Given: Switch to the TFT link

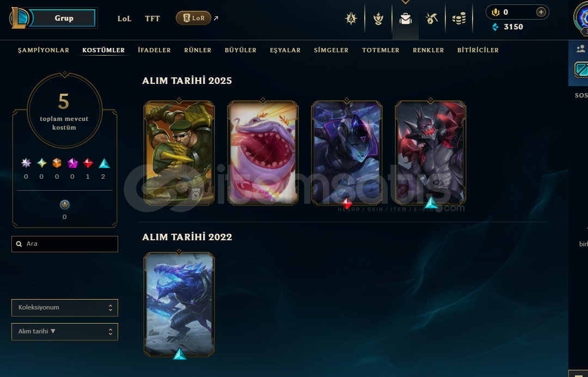Looking at the screenshot, I should pyautogui.click(x=152, y=19).
